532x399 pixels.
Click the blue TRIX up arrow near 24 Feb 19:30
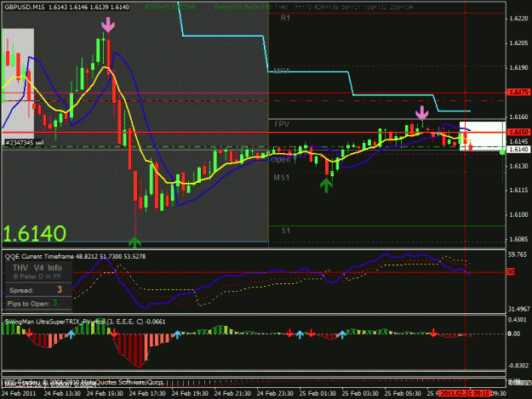pyautogui.click(x=177, y=334)
